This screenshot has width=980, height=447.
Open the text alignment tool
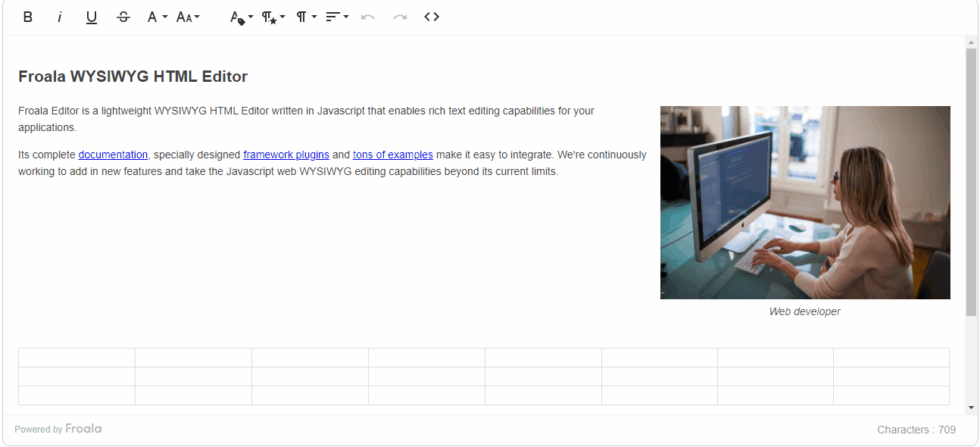tap(332, 16)
